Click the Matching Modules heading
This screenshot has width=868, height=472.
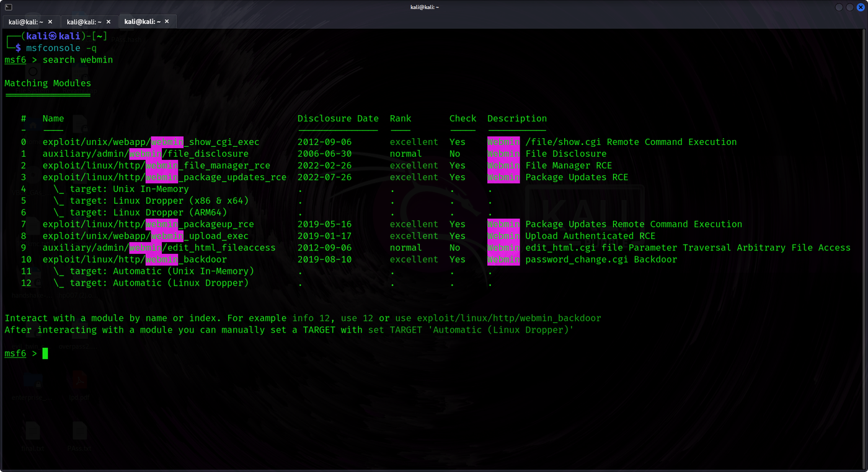48,83
